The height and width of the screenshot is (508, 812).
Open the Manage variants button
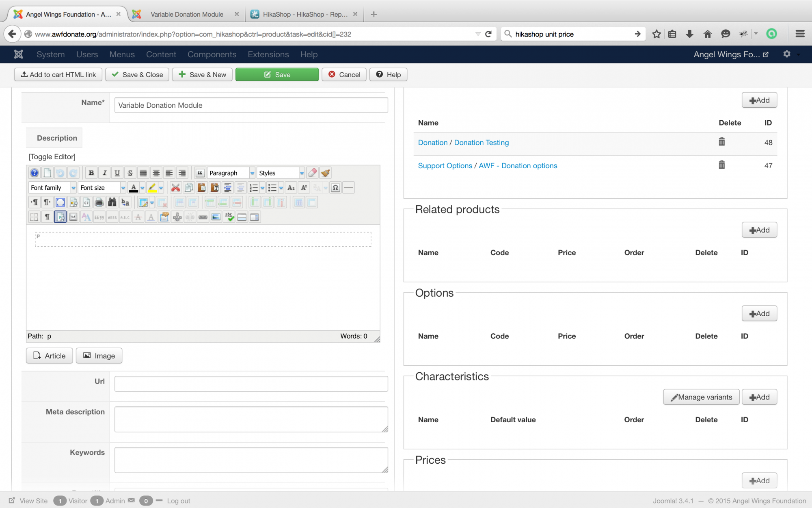coord(701,397)
